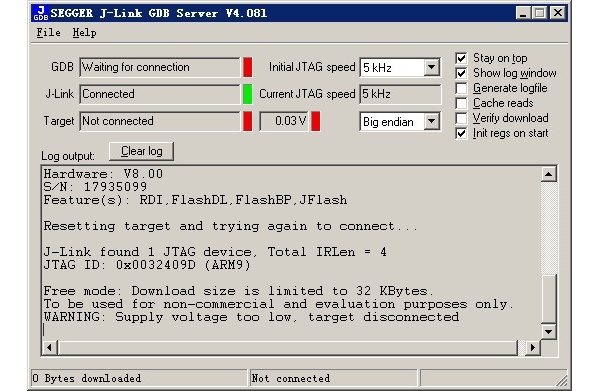The image size is (600, 391).
Task: Click the green J-Link status indicator
Action: pyautogui.click(x=248, y=94)
